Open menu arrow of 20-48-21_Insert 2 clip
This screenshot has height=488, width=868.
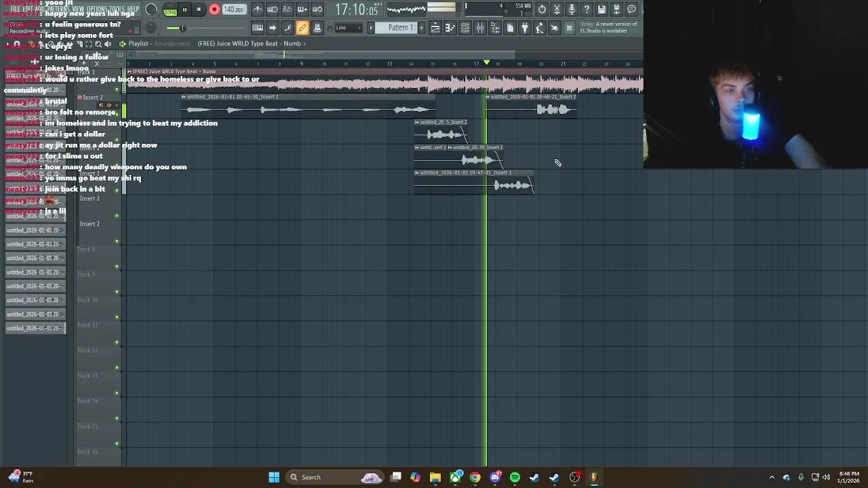click(x=488, y=97)
